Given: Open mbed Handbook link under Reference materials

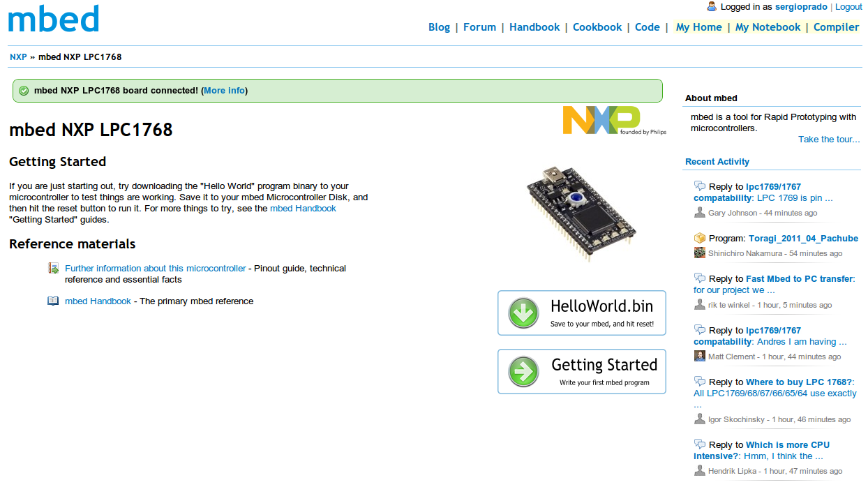Looking at the screenshot, I should (98, 301).
